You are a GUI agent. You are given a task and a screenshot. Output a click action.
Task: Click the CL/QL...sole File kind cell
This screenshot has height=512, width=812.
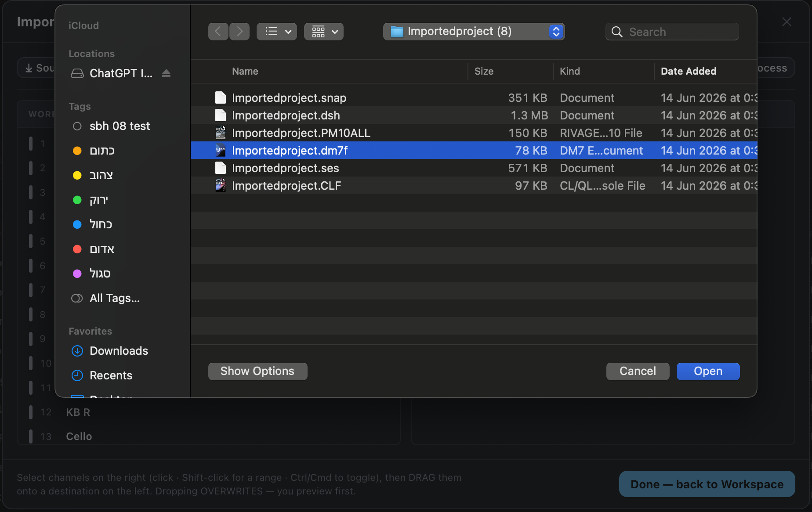602,185
